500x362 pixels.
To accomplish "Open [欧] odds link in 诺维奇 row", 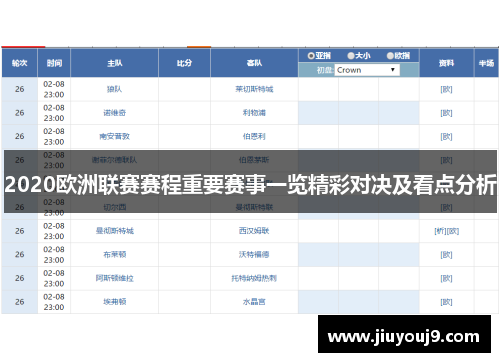I will pos(446,113).
